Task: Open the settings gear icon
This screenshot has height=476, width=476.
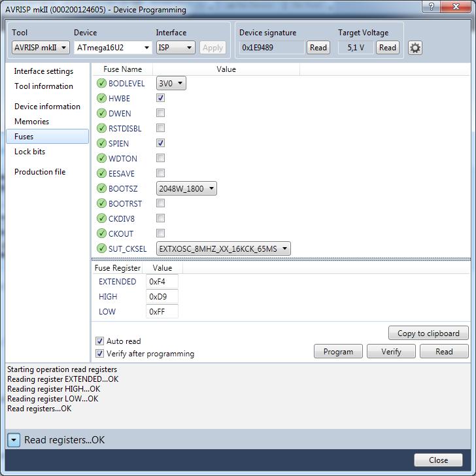Action: pos(415,48)
